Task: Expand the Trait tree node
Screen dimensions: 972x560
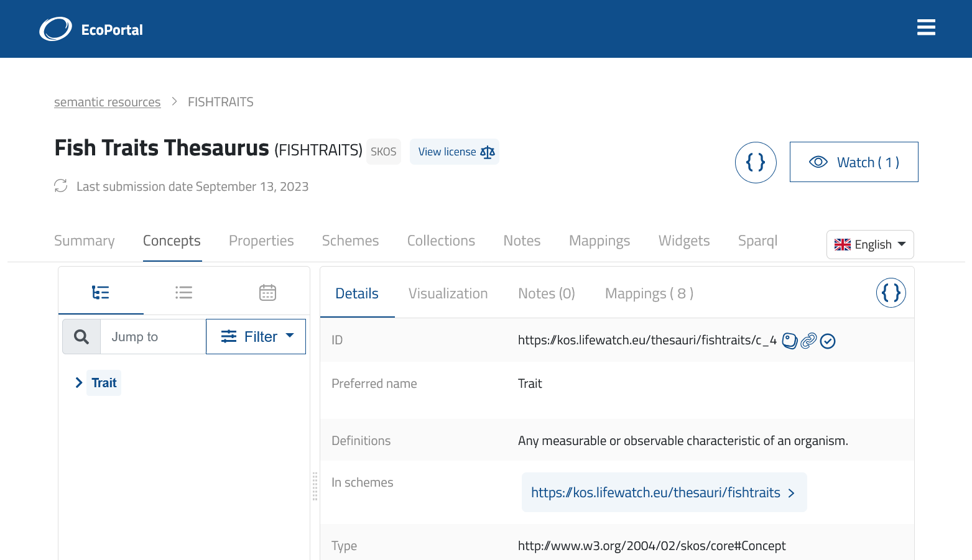Action: 79,383
